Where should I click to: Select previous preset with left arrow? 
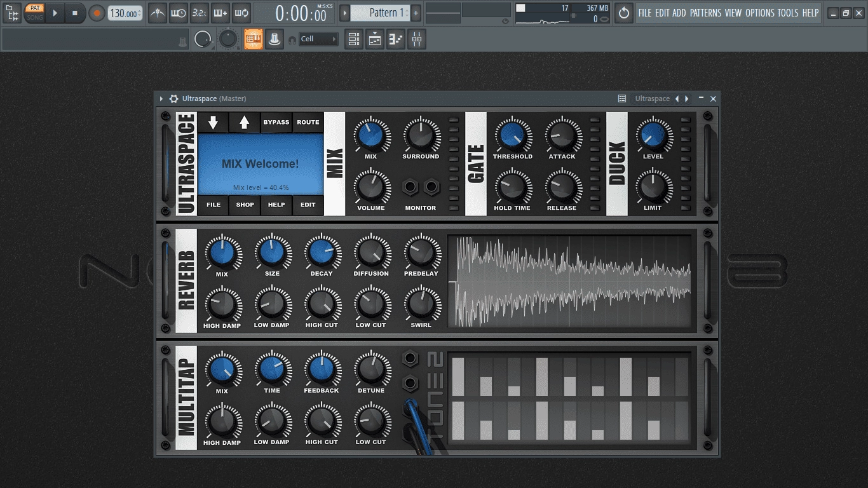tap(677, 98)
